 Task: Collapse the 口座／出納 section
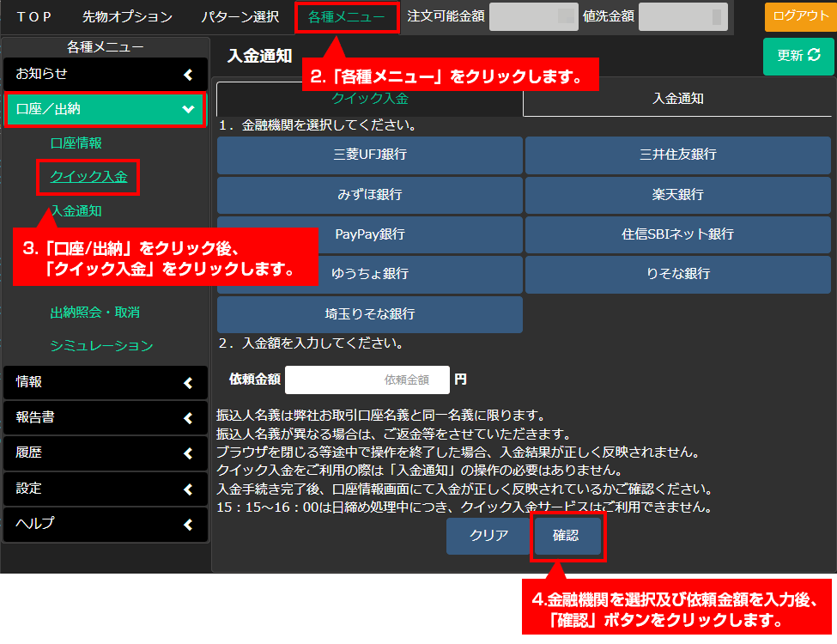coord(106,109)
